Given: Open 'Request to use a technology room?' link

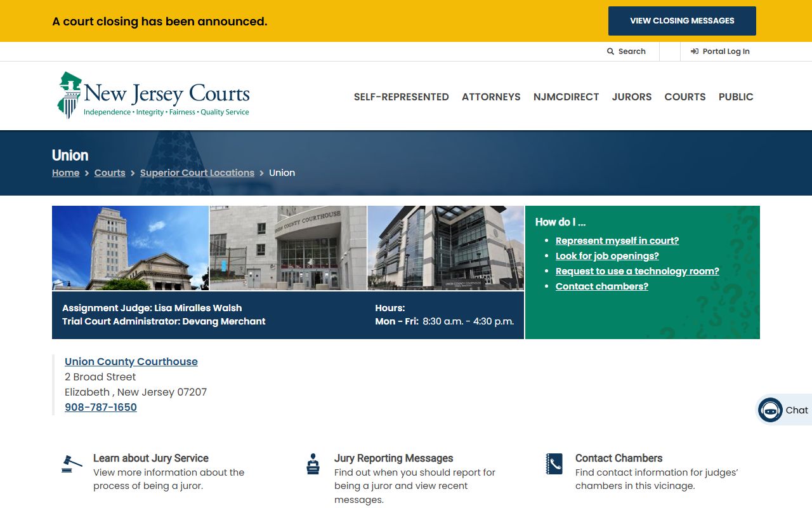Looking at the screenshot, I should click(638, 271).
